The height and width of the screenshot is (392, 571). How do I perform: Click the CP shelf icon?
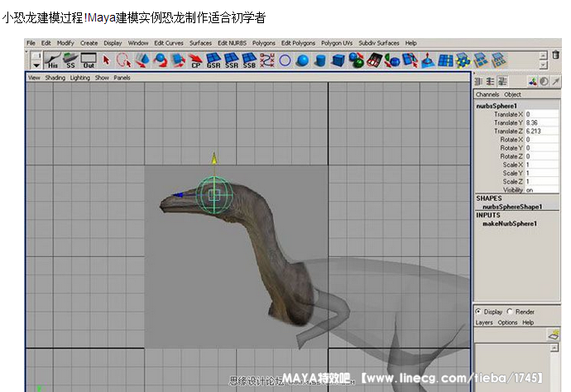(x=195, y=60)
